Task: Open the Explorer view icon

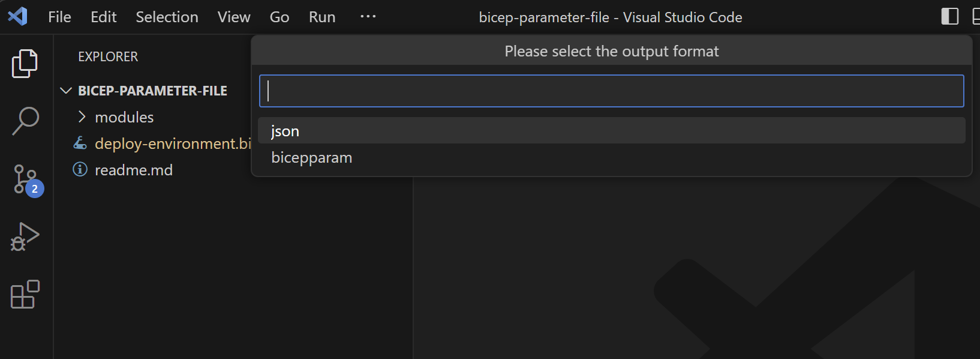Action: (25, 64)
